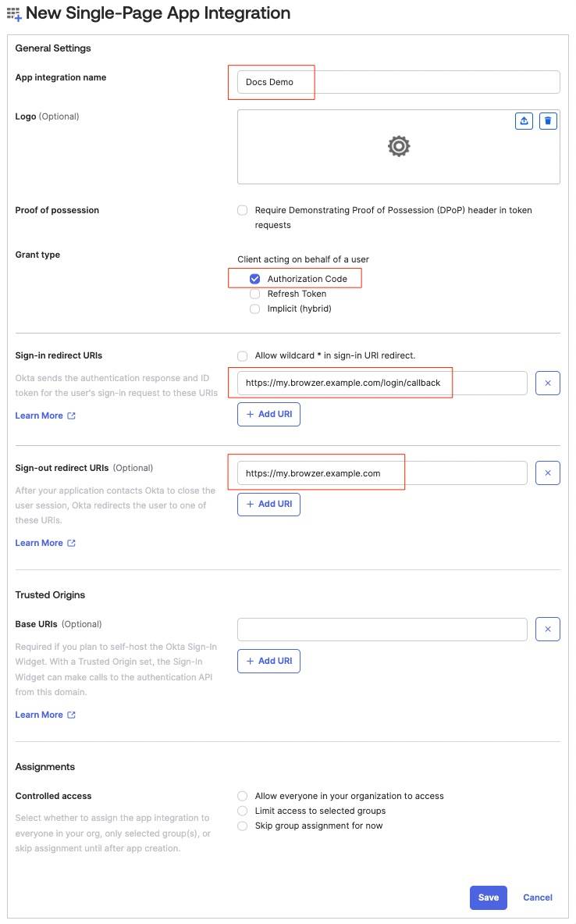Select Skip group assignment for now
Screen dimensions: 576x924
[x=242, y=826]
